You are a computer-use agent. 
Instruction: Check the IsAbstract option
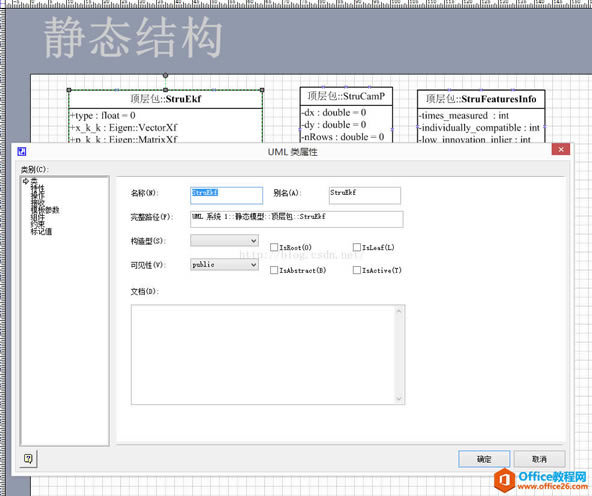274,270
